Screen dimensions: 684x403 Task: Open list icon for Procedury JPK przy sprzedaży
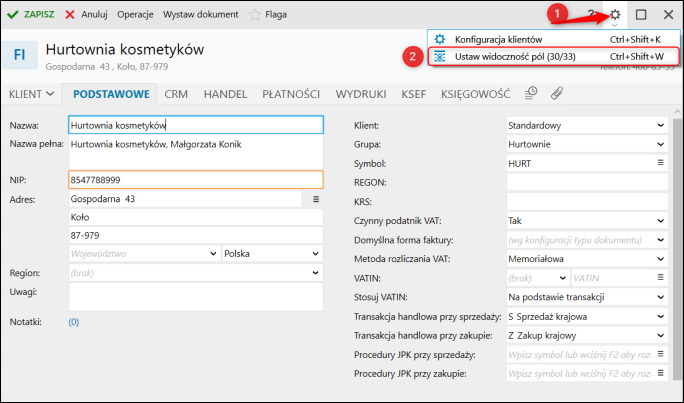pyautogui.click(x=660, y=354)
